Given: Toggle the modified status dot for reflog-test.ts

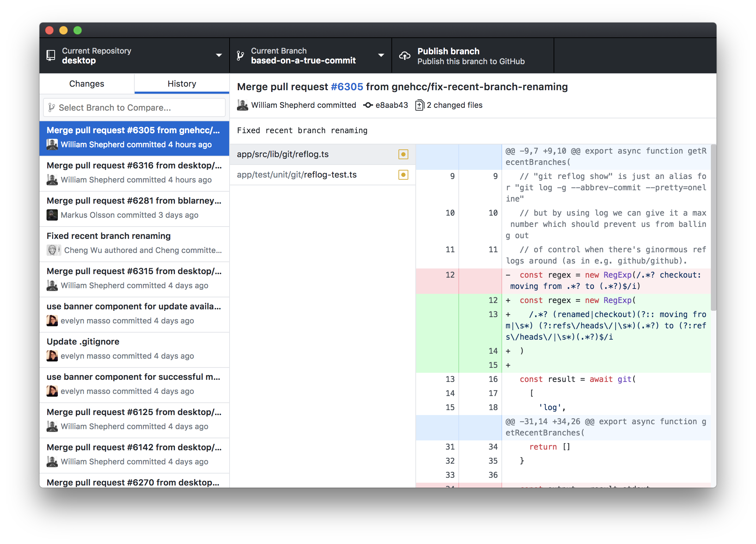Looking at the screenshot, I should (x=403, y=175).
